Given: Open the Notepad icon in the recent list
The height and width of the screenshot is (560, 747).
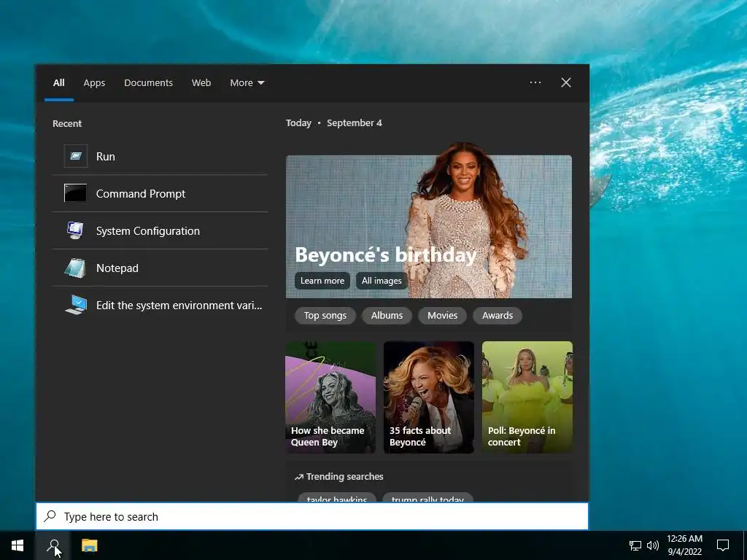Looking at the screenshot, I should tap(75, 268).
